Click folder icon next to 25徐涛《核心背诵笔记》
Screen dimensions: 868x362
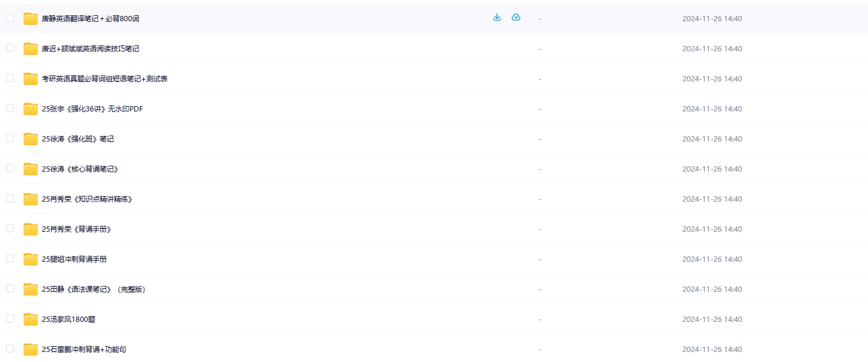point(31,169)
